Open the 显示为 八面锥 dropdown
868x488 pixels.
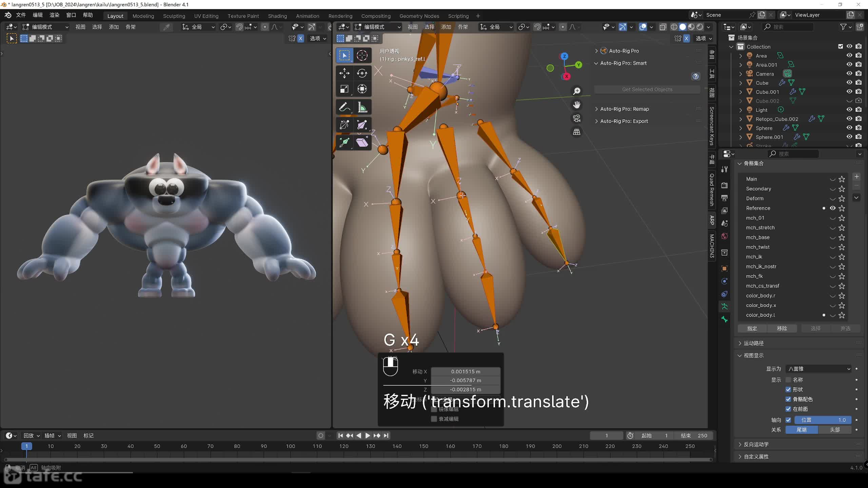pos(818,369)
